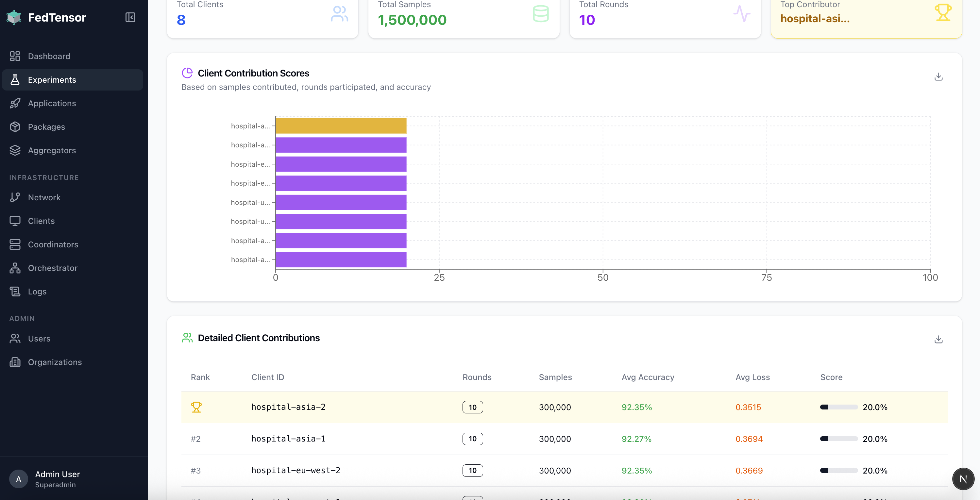Screen dimensions: 980x500
Task: Click the FedTensor logo icon
Action: pyautogui.click(x=14, y=18)
